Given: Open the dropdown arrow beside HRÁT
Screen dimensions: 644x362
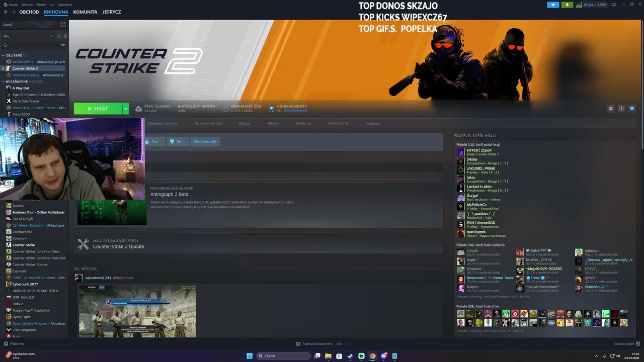Looking at the screenshot, I should tap(125, 109).
